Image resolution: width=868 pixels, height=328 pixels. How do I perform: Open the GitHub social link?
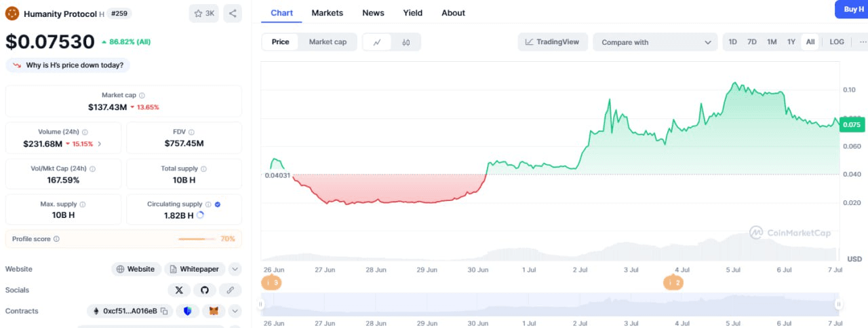coord(205,290)
